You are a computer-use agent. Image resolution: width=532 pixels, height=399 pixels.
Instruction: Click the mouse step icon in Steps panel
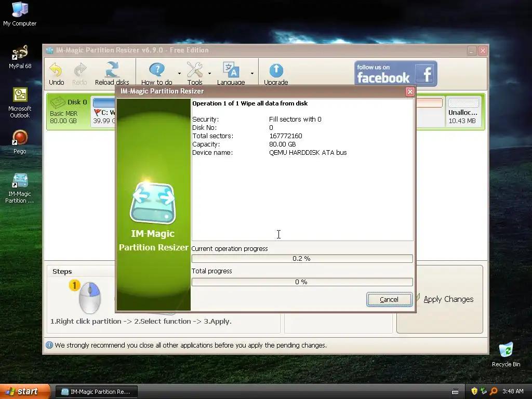pos(89,298)
